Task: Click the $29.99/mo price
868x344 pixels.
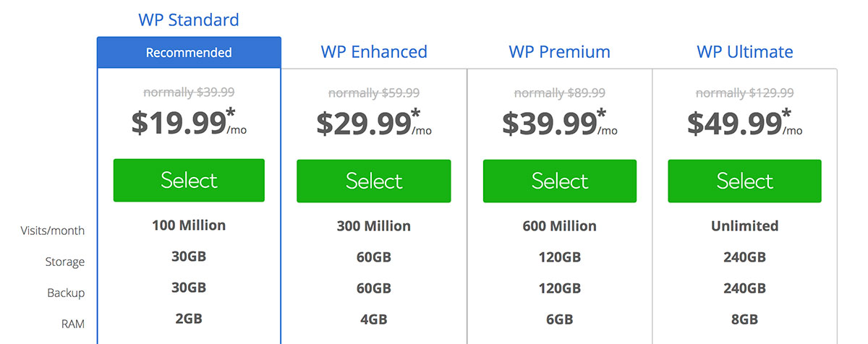Action: pyautogui.click(x=370, y=123)
